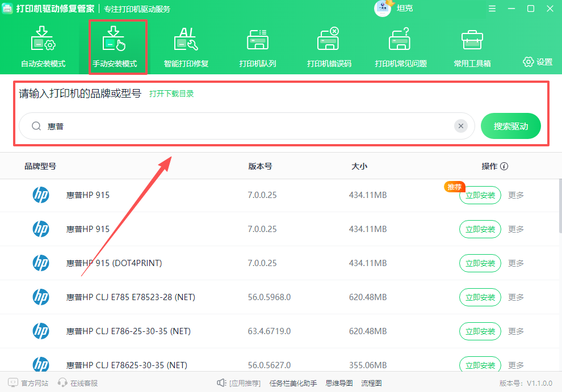Open download directory link (打开下载目录)
Screen dimensions: 562x392
click(x=171, y=94)
